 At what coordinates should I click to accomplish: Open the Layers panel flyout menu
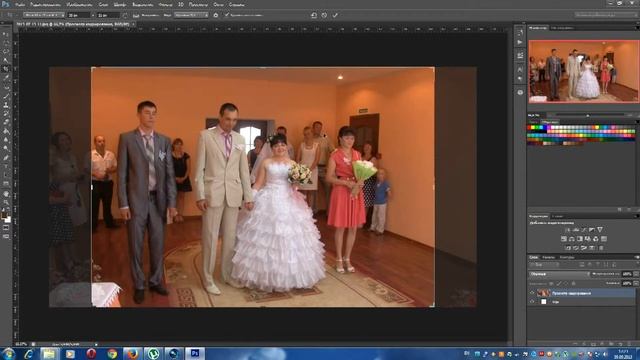pos(637,257)
